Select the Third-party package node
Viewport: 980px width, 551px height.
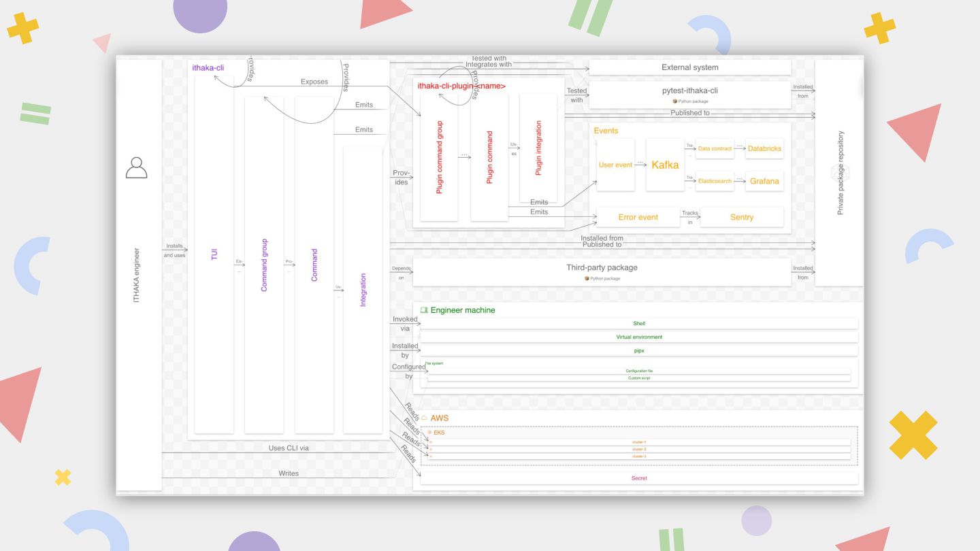pos(602,271)
